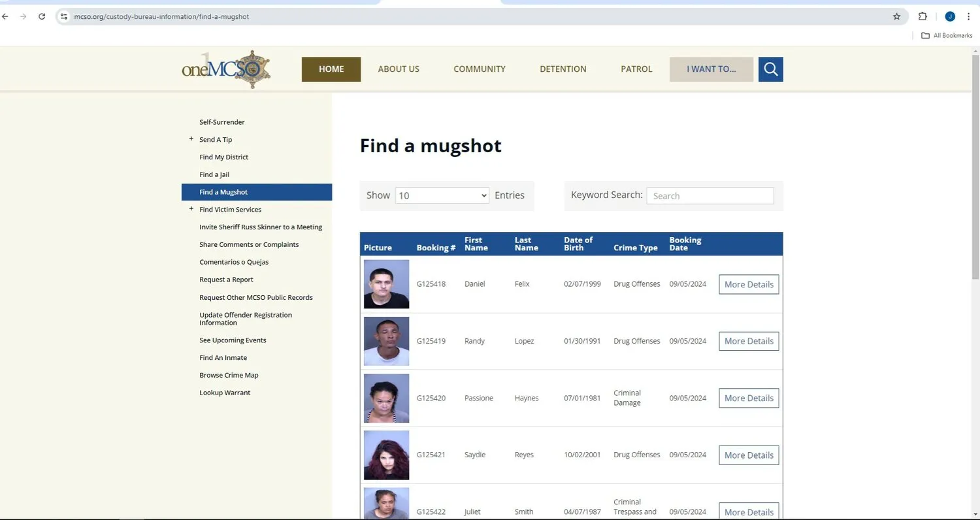
Task: Open the Chrome three-dot menu
Action: [969, 16]
